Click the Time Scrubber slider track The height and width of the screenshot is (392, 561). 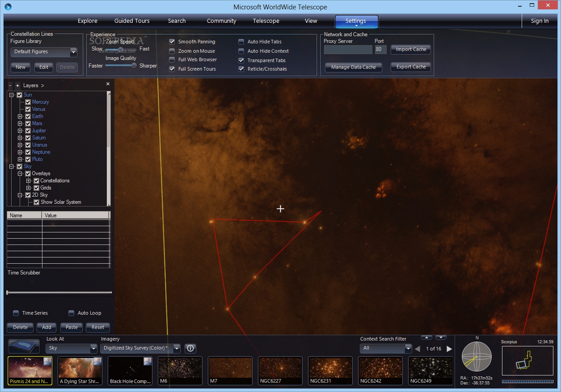click(59, 292)
